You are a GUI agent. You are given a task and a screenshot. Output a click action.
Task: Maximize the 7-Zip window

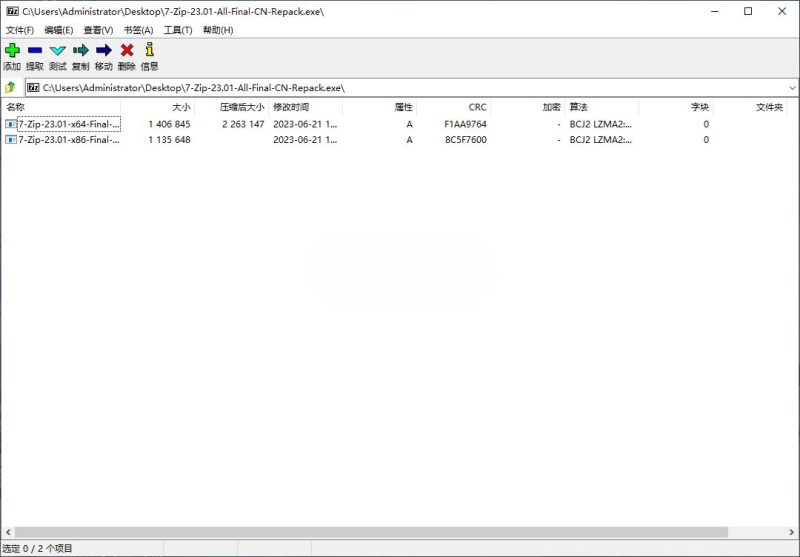pyautogui.click(x=748, y=11)
